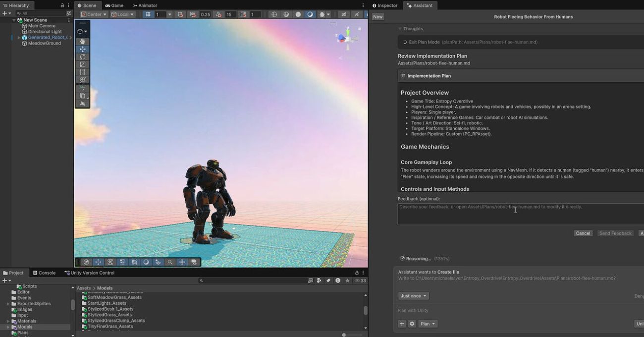Open the Plan mode dropdown
The image size is (644, 337).
428,324
